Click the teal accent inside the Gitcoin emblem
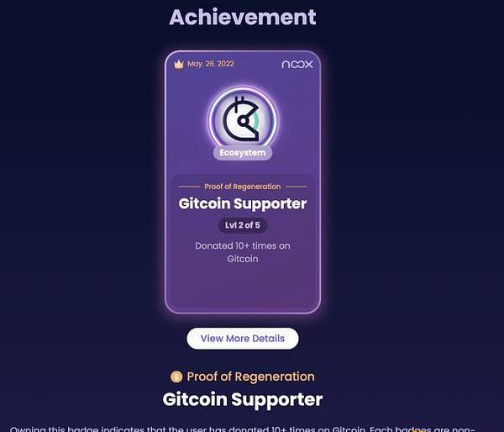 pyautogui.click(x=255, y=119)
